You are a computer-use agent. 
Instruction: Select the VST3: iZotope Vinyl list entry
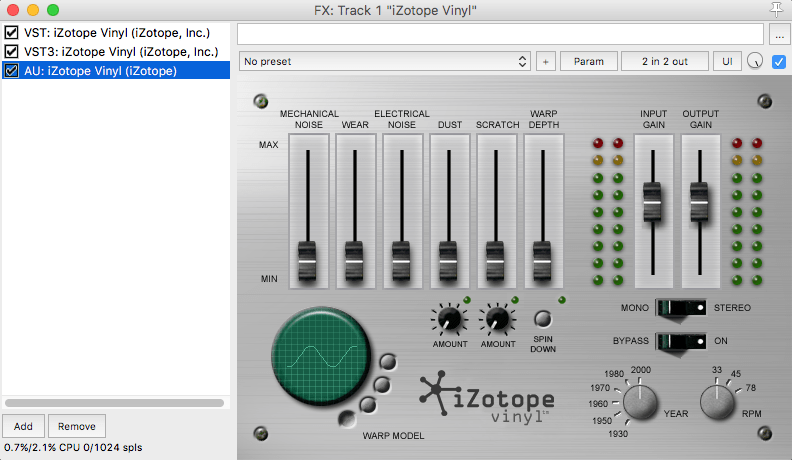click(121, 52)
